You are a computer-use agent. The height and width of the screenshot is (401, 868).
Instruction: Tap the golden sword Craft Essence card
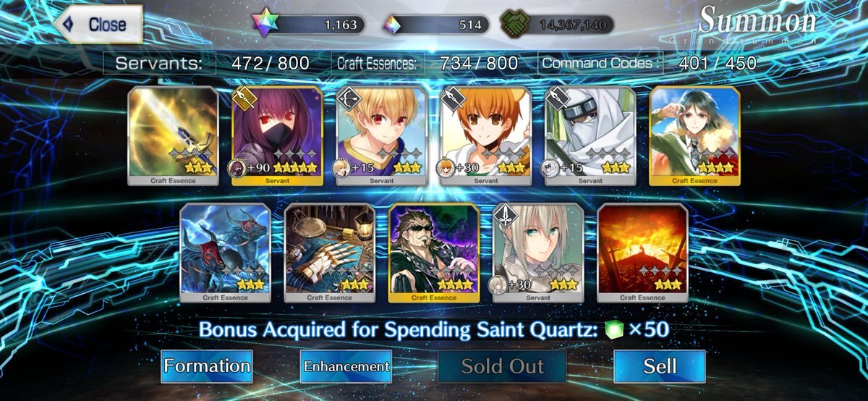173,136
